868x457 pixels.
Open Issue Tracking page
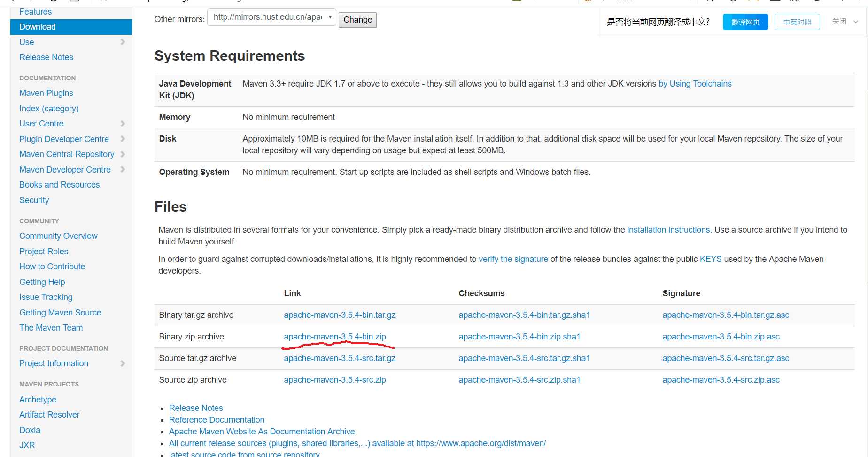(46, 297)
